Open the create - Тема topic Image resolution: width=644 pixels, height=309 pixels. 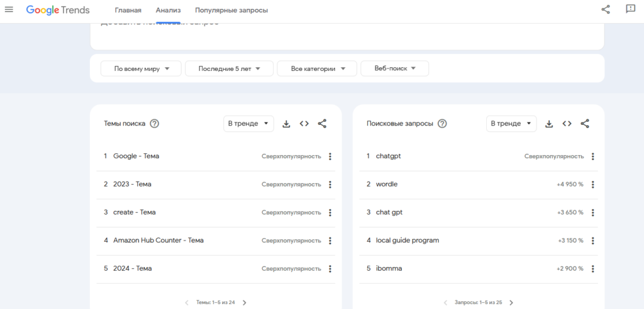[x=135, y=212]
